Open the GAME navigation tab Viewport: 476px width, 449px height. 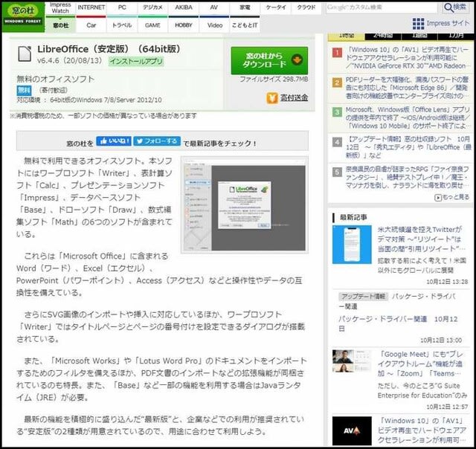point(152,25)
